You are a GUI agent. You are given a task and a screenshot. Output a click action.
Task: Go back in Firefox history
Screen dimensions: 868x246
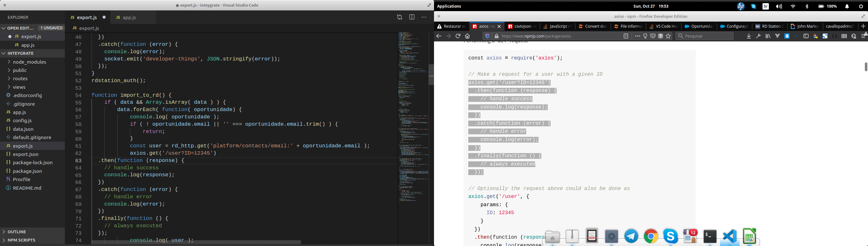(x=439, y=36)
